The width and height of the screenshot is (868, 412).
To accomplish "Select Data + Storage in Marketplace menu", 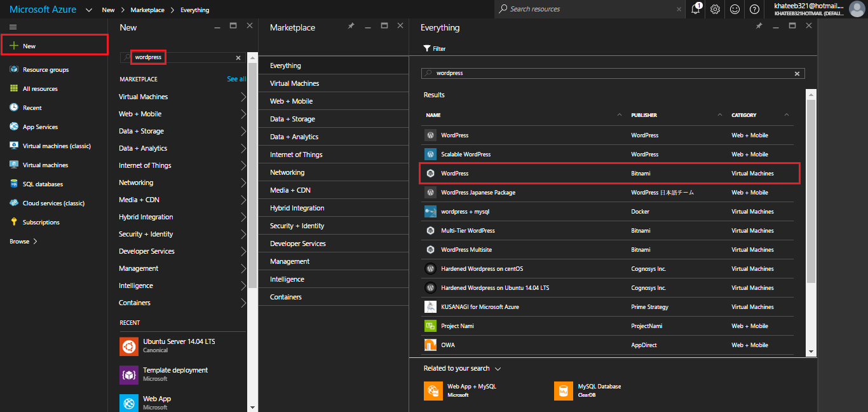I will pyautogui.click(x=334, y=119).
